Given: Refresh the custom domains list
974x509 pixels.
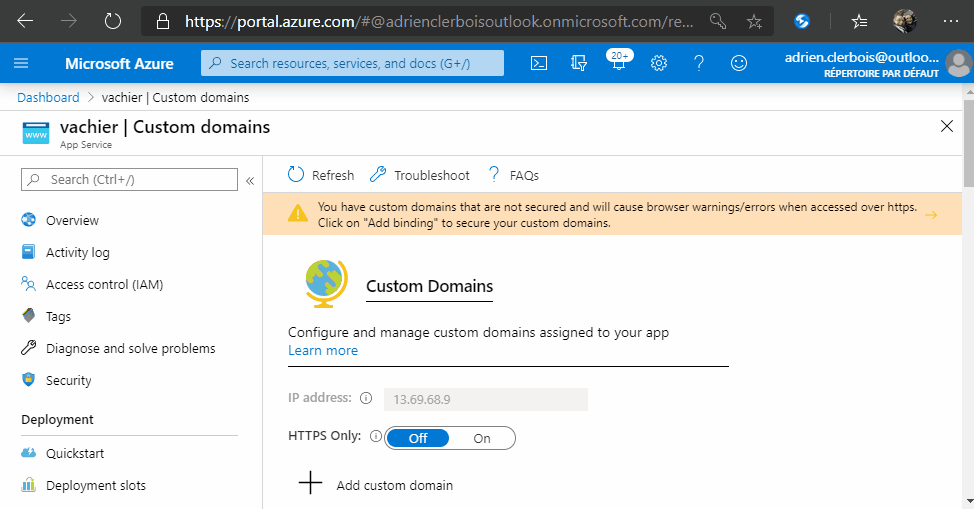Looking at the screenshot, I should click(321, 175).
